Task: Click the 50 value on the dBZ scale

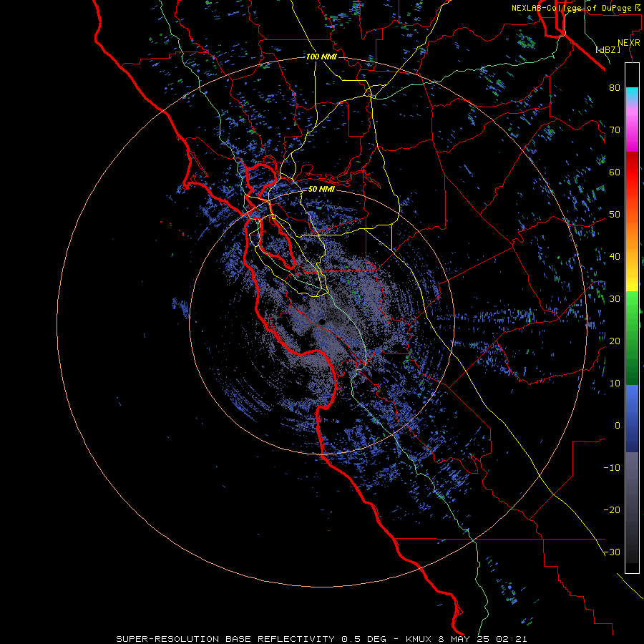Action: tap(615, 215)
